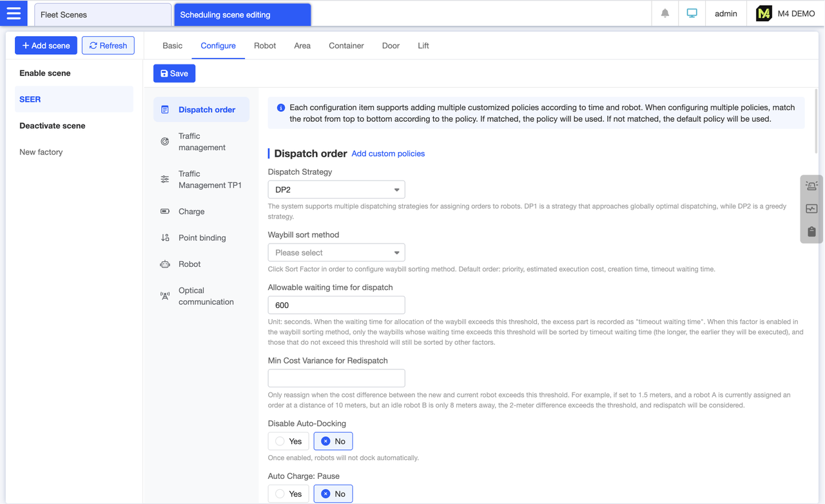Open the Optical communication section icon
The height and width of the screenshot is (504, 825).
click(164, 295)
